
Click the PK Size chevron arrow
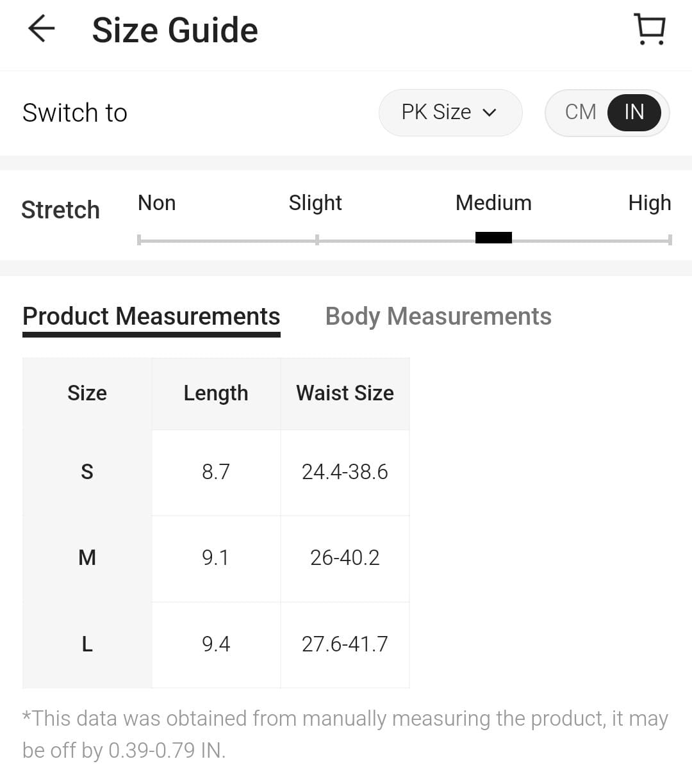coord(490,113)
